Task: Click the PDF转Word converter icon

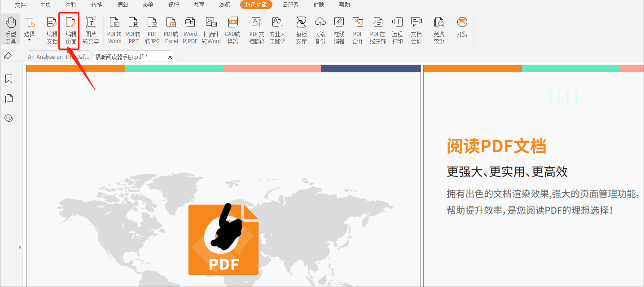Action: 114,30
